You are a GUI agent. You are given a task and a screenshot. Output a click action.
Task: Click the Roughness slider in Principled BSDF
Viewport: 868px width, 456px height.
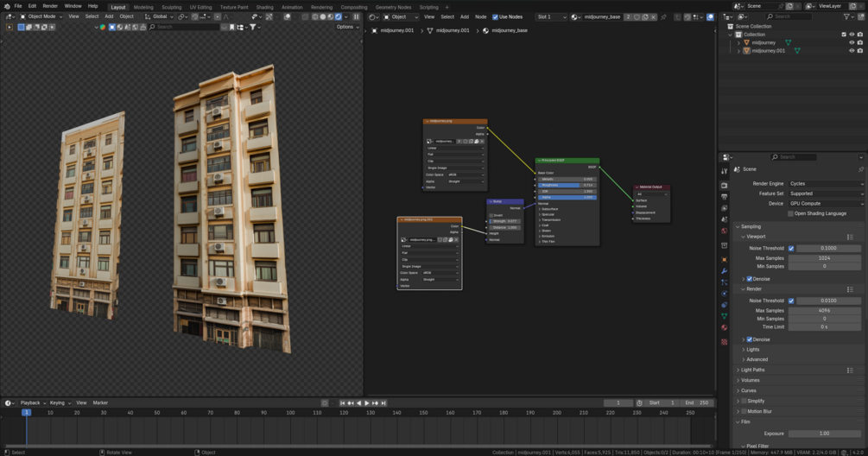(x=567, y=185)
